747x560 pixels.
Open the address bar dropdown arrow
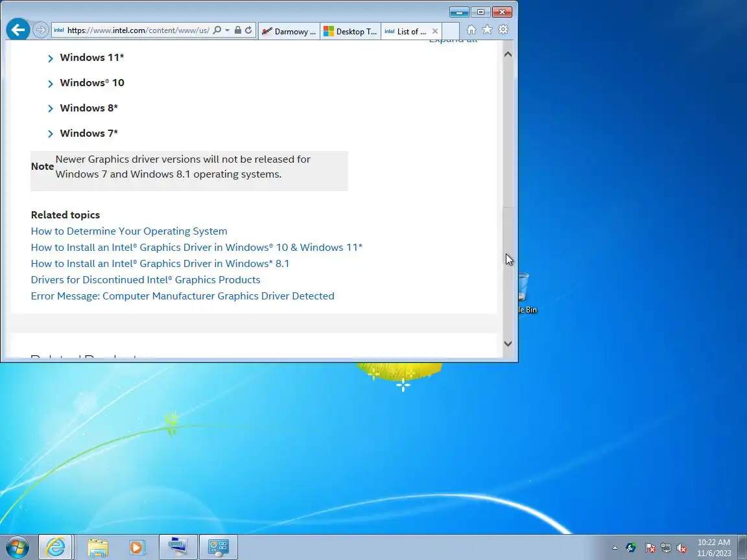(227, 30)
